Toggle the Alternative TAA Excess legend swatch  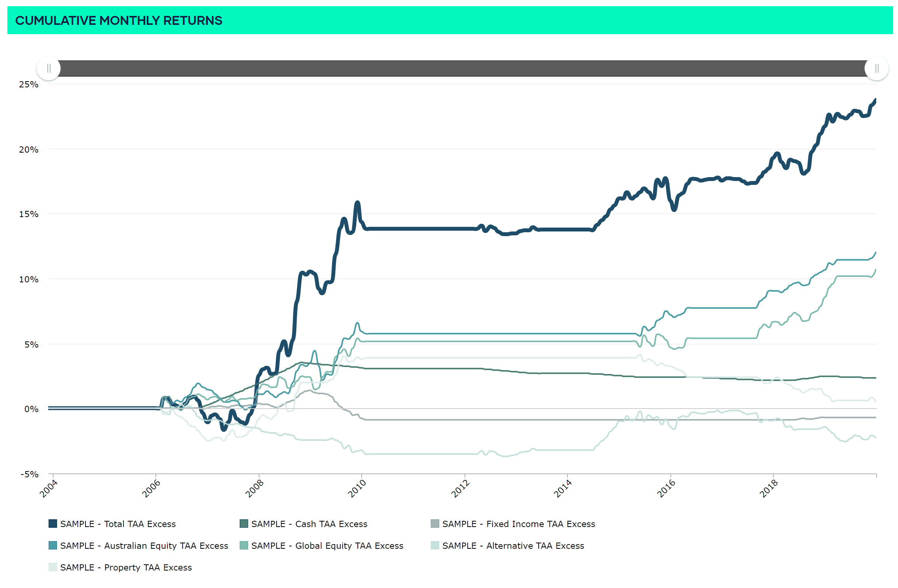tap(435, 545)
